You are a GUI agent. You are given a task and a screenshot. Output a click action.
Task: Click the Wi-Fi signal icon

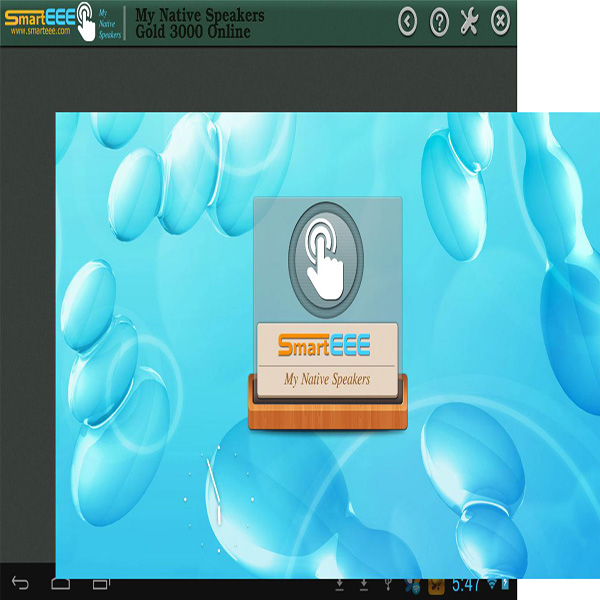click(491, 584)
